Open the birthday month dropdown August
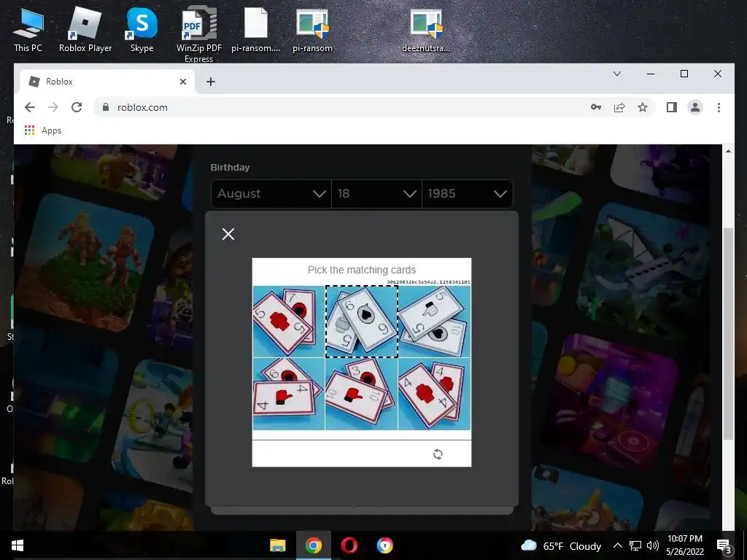747x560 pixels. point(271,194)
